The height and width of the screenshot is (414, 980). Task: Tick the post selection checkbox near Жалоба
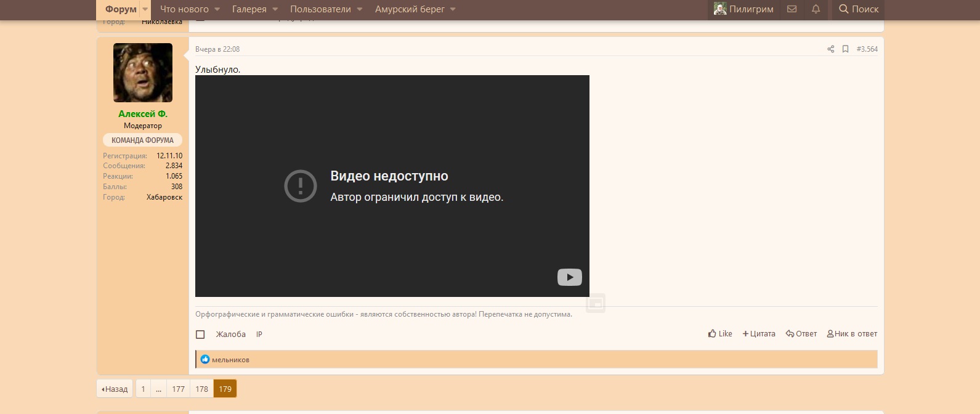[200, 335]
